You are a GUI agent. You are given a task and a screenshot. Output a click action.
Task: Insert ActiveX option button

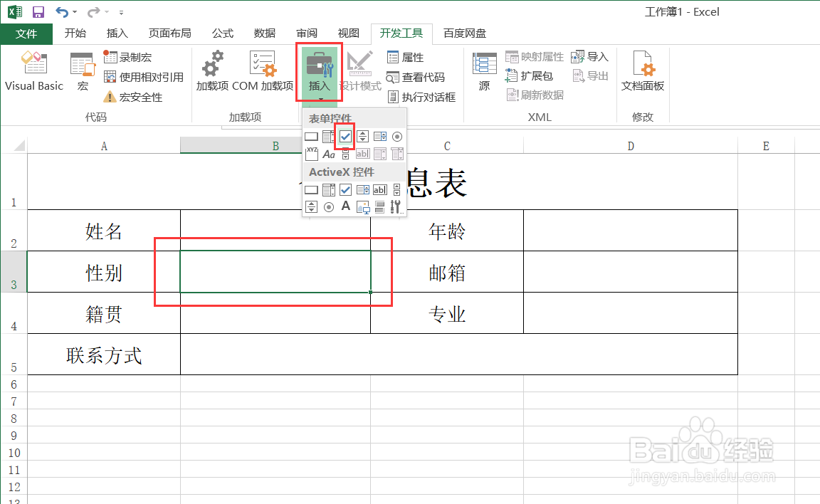point(328,207)
